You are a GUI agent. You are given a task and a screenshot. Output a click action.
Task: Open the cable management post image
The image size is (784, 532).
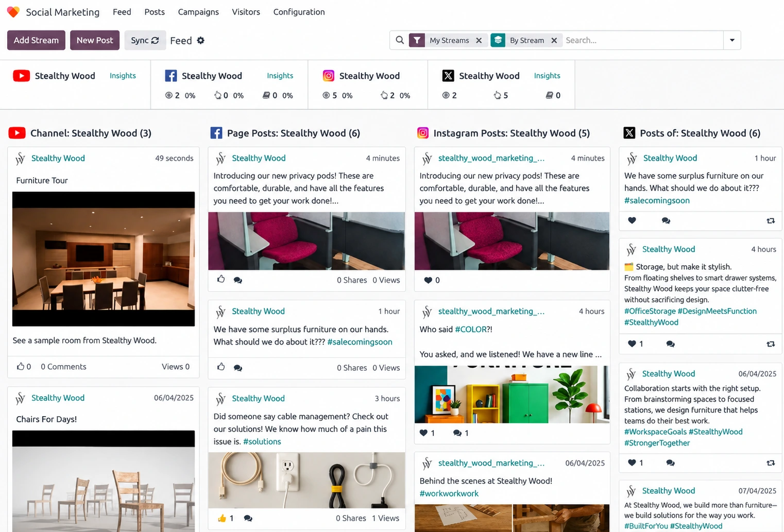coord(306,480)
